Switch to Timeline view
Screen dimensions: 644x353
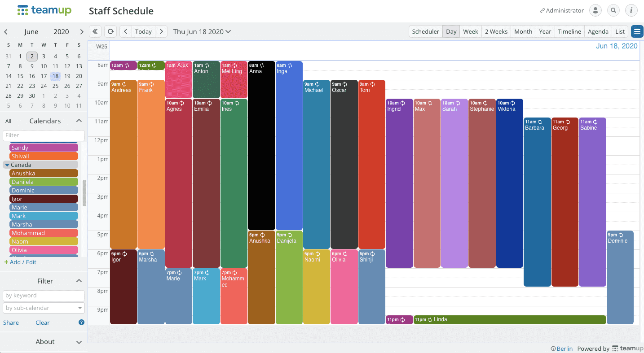569,31
